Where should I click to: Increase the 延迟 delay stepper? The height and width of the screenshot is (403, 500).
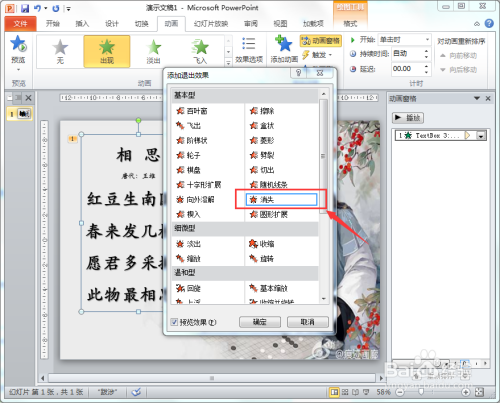coord(426,66)
